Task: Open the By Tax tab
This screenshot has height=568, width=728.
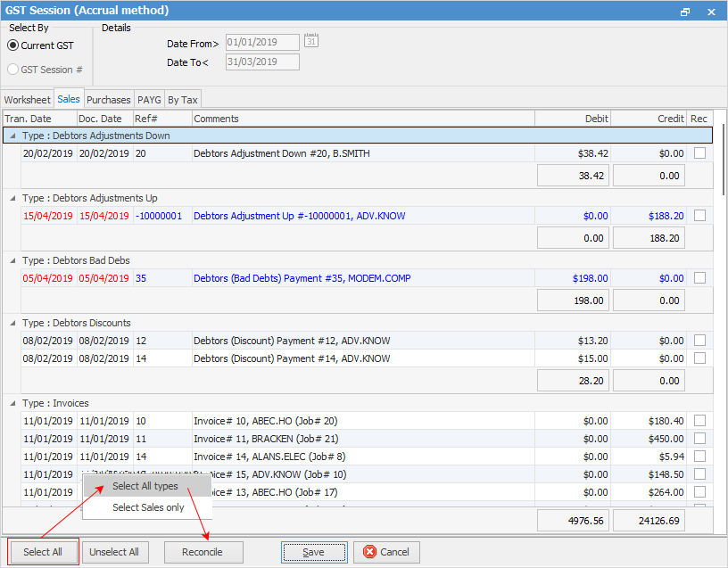Action: (183, 100)
